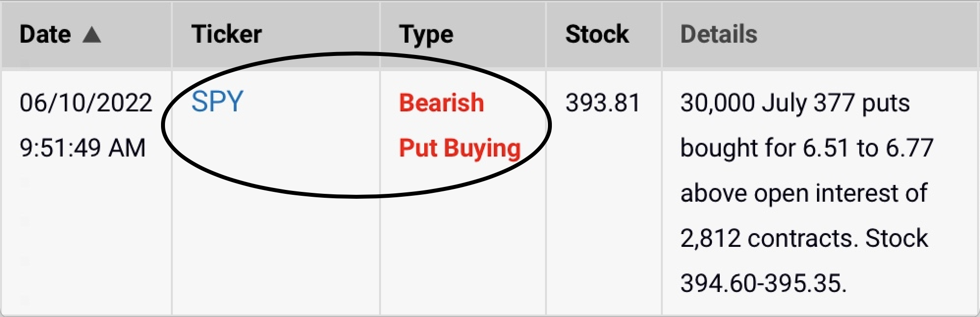Click the Stock column header

click(x=597, y=34)
